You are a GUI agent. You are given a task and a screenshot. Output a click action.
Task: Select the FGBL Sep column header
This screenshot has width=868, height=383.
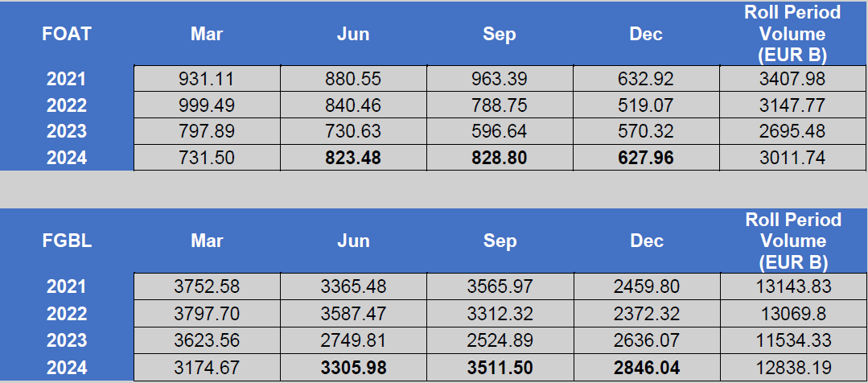(x=500, y=241)
